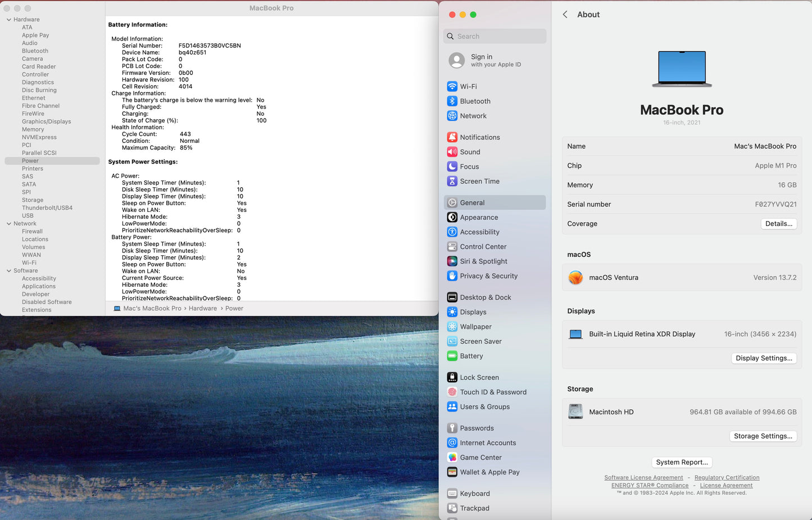This screenshot has height=520, width=812.
Task: Click the Mac's MacBook Pro name value
Action: point(765,146)
